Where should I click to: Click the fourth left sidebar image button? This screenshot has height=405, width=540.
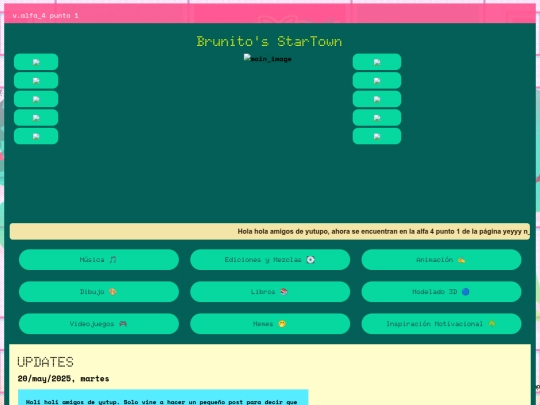(x=36, y=118)
